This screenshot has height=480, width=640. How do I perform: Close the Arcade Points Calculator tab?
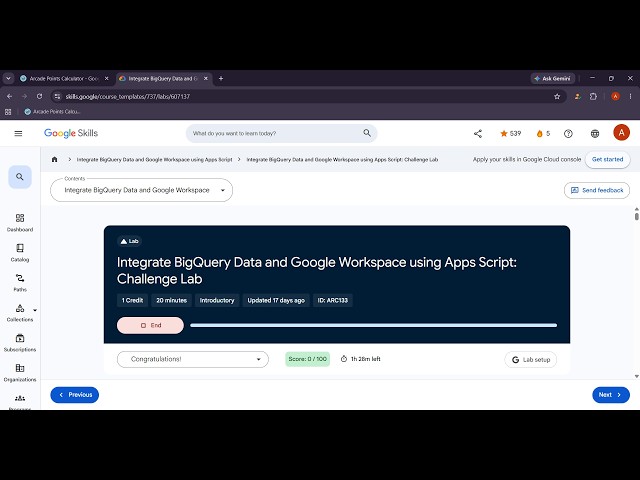pos(107,78)
